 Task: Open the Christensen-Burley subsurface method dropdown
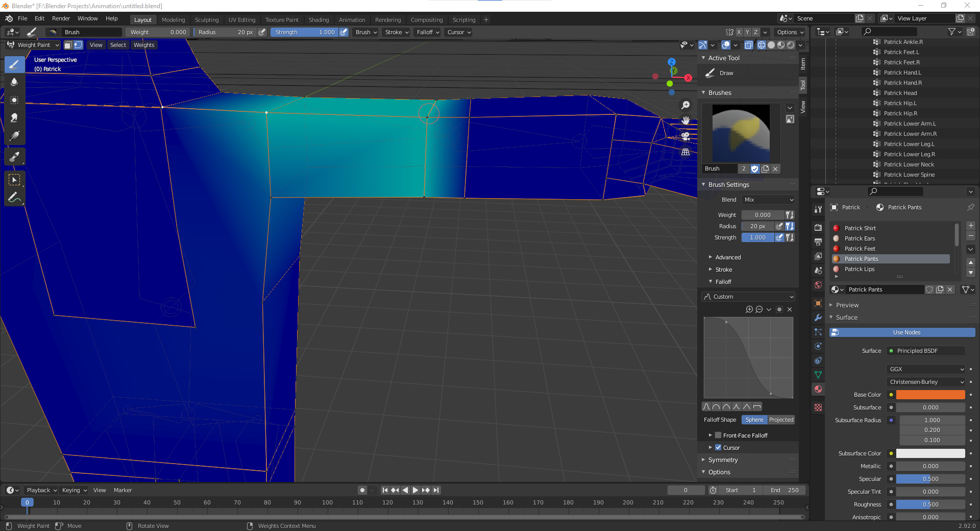926,382
